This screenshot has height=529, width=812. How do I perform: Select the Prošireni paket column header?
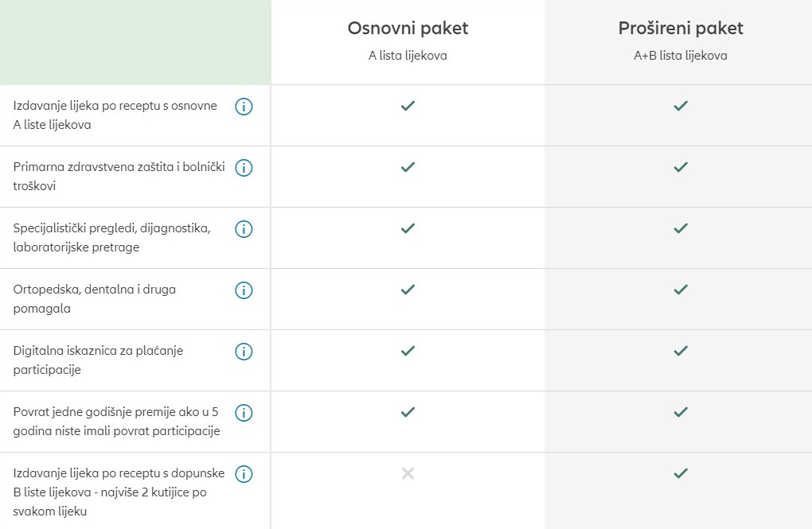click(680, 29)
